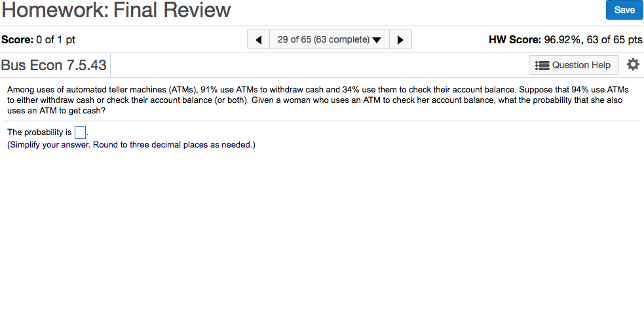Open the gear settings icon
This screenshot has width=644, height=320.
pyautogui.click(x=632, y=64)
